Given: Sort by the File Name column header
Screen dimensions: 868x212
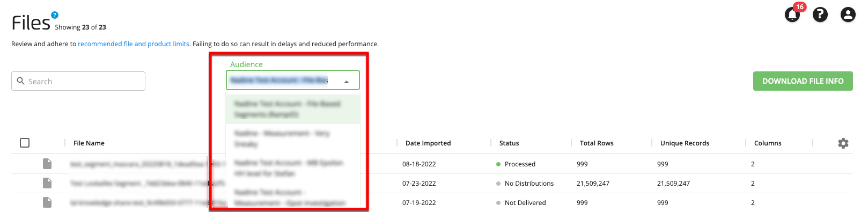Looking at the screenshot, I should pos(89,143).
